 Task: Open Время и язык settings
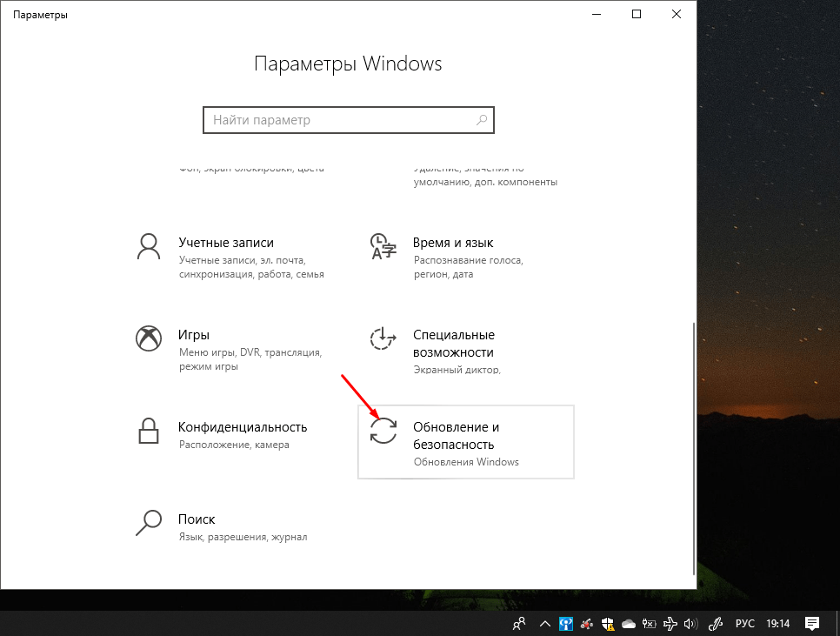tap(465, 257)
